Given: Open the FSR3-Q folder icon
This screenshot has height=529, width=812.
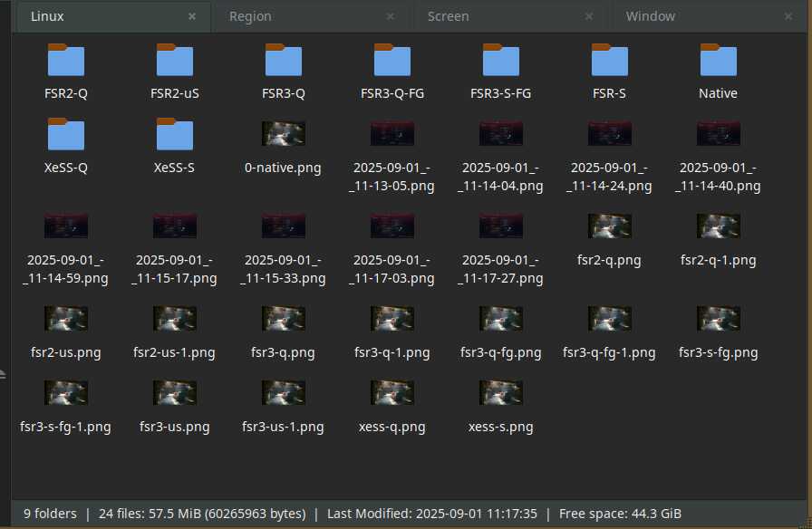Looking at the screenshot, I should tap(284, 60).
